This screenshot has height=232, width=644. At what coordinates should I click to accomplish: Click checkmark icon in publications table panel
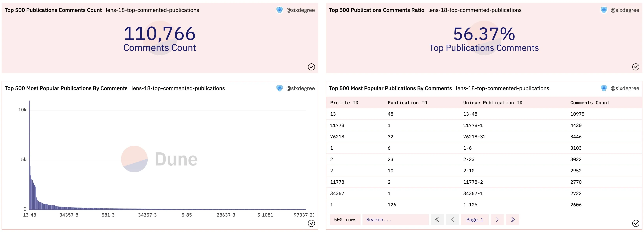[635, 223]
